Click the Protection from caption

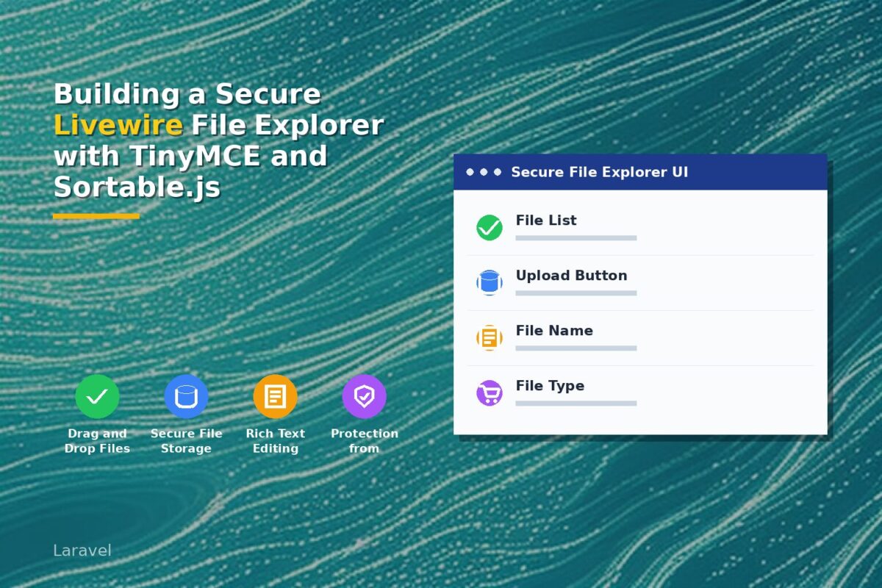(x=364, y=441)
